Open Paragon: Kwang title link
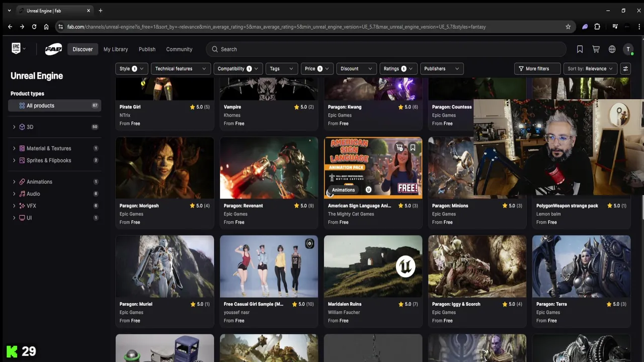 345,107
